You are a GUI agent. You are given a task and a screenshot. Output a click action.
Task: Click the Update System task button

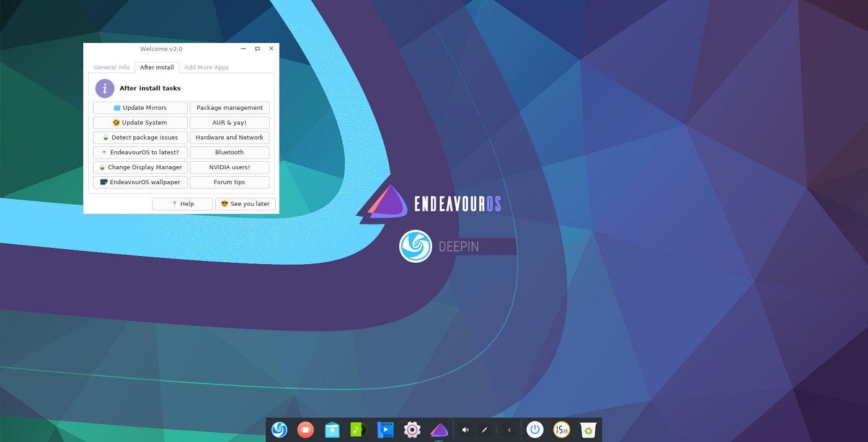click(x=139, y=122)
